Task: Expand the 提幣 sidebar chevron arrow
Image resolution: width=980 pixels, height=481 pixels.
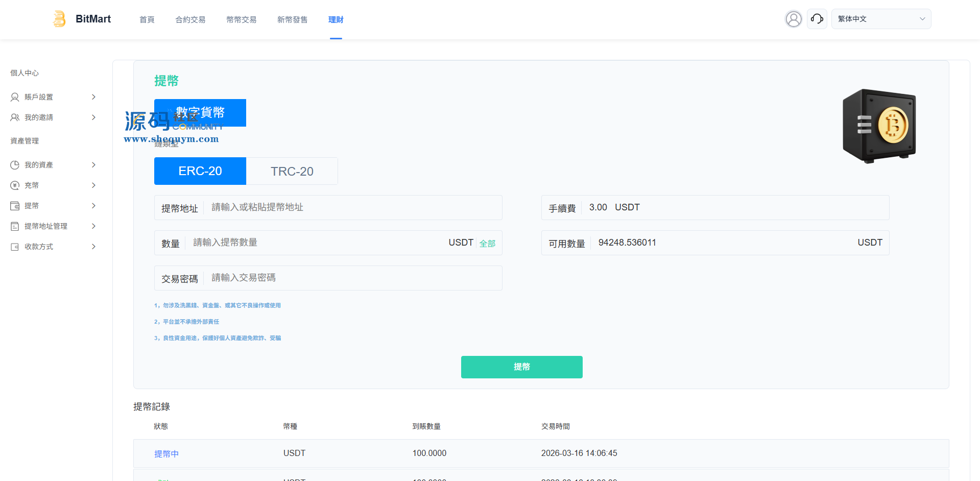Action: pos(93,206)
